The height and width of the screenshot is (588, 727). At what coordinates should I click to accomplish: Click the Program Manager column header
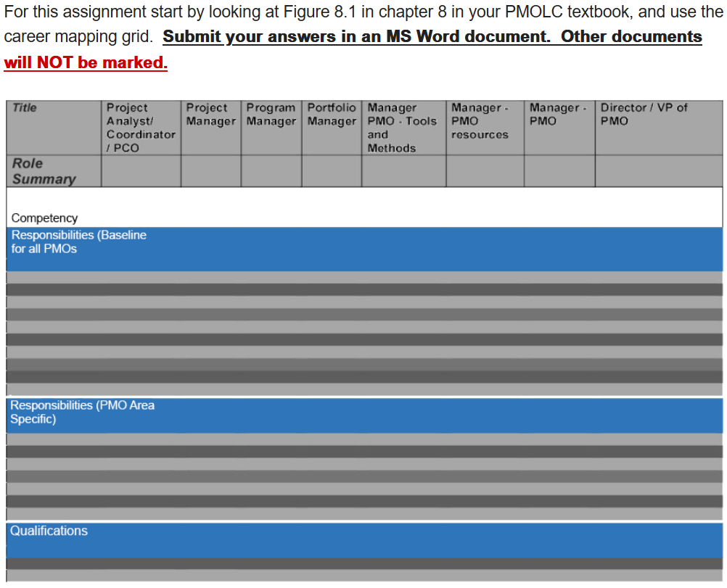pos(270,116)
